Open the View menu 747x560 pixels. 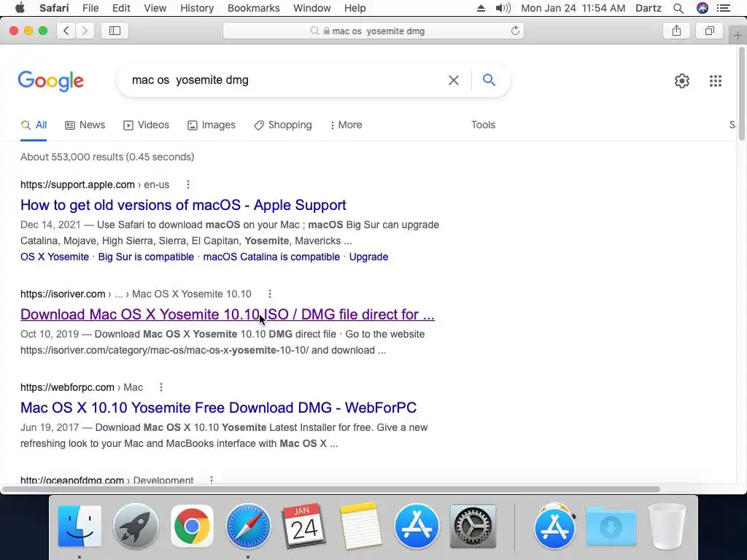pyautogui.click(x=155, y=8)
